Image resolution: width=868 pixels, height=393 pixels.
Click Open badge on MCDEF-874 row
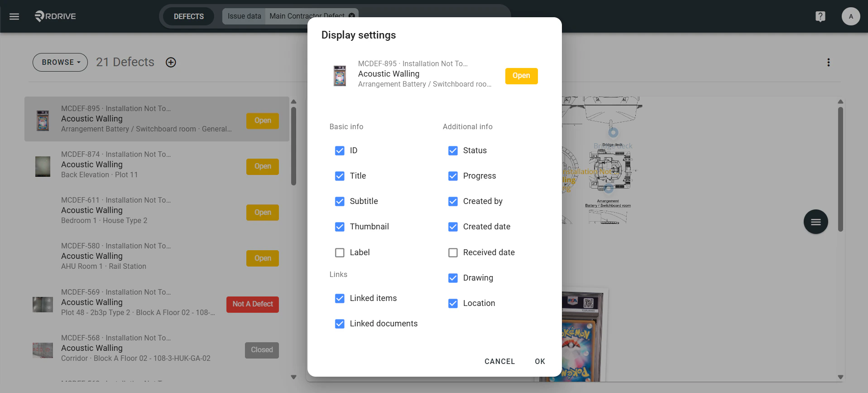coord(263,166)
